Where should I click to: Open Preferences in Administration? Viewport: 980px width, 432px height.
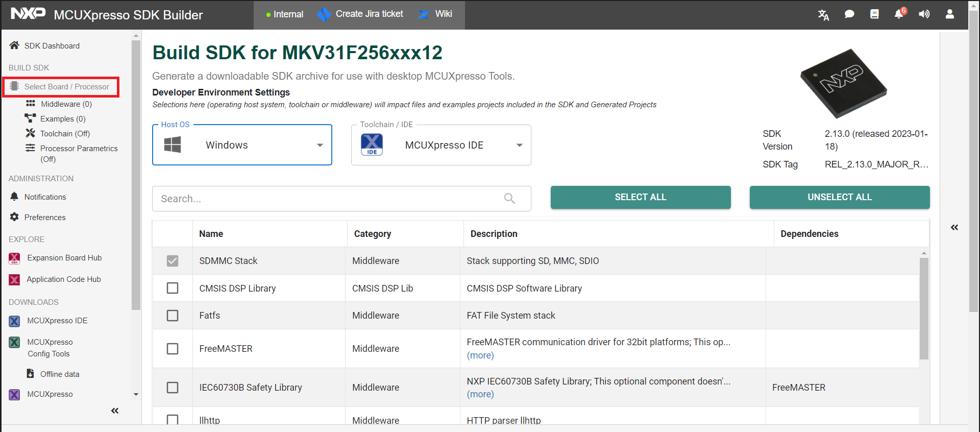point(37,217)
